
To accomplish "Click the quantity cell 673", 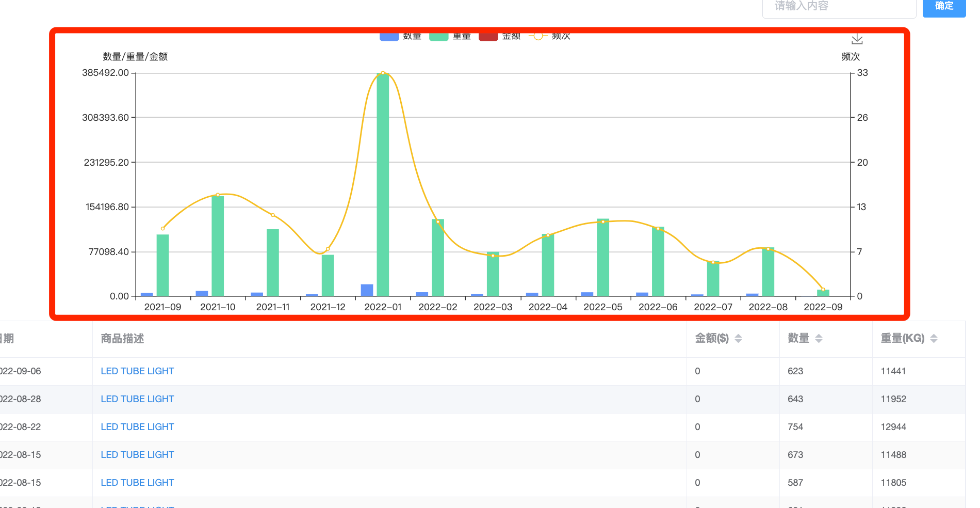I will (x=795, y=455).
